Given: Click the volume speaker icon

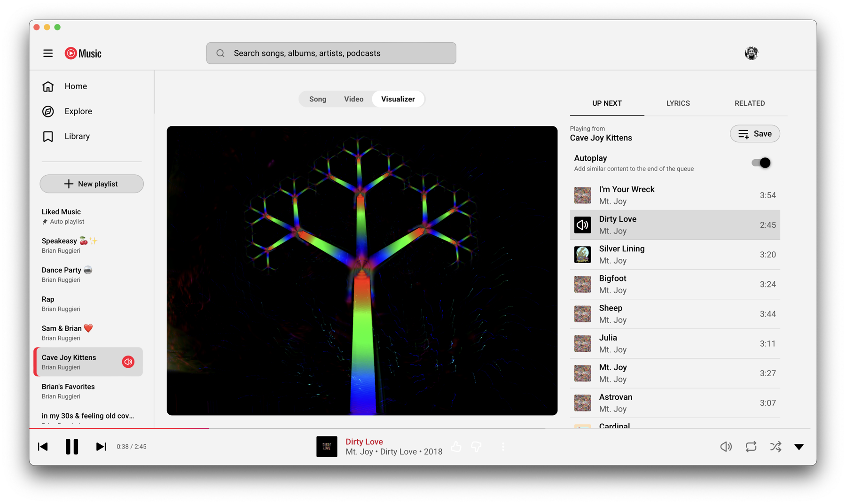Looking at the screenshot, I should coord(726,447).
